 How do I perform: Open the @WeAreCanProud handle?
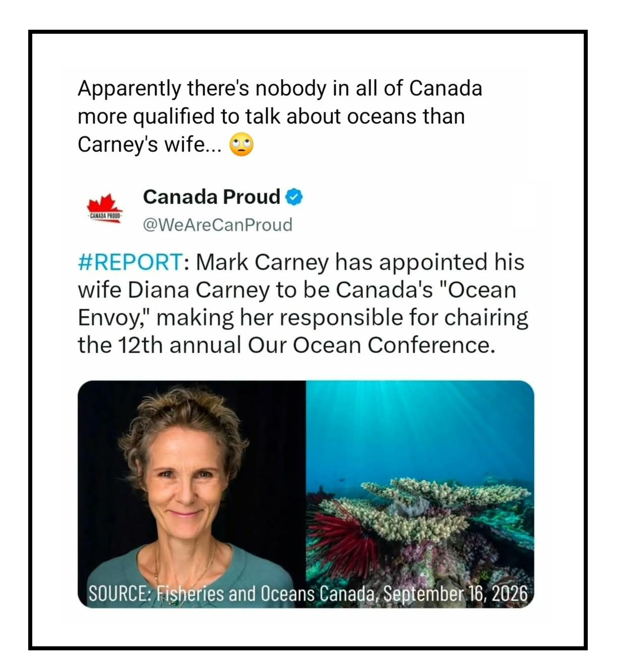click(218, 225)
